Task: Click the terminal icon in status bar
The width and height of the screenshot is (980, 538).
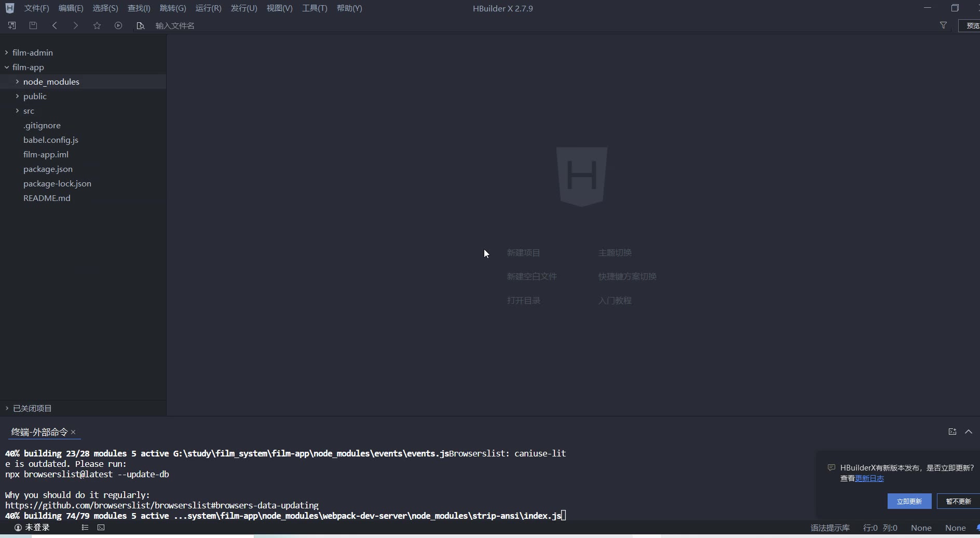Action: 101,527
